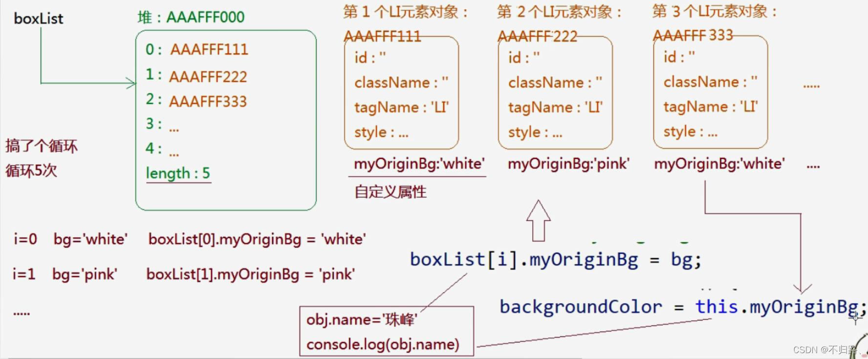Click myOriginBg:'white' under first LI object
Screen dimensions: 868x359
pyautogui.click(x=419, y=163)
